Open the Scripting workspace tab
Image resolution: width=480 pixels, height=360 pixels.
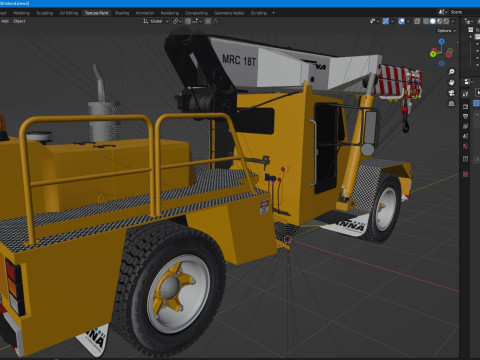click(x=259, y=13)
